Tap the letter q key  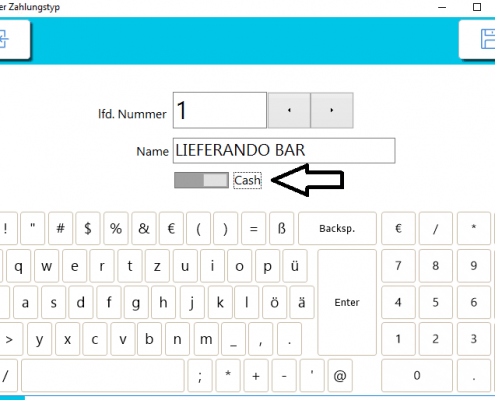point(19,266)
